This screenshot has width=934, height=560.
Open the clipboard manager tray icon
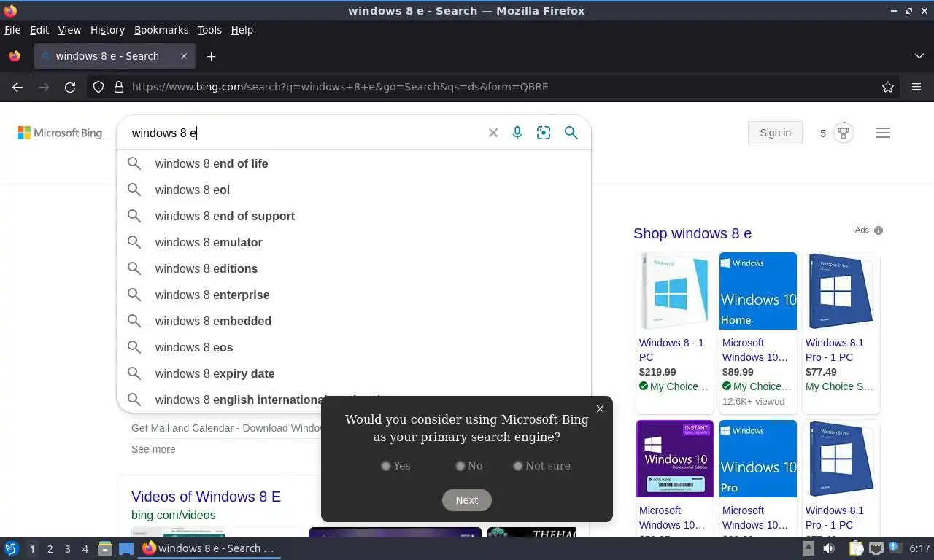click(x=856, y=548)
